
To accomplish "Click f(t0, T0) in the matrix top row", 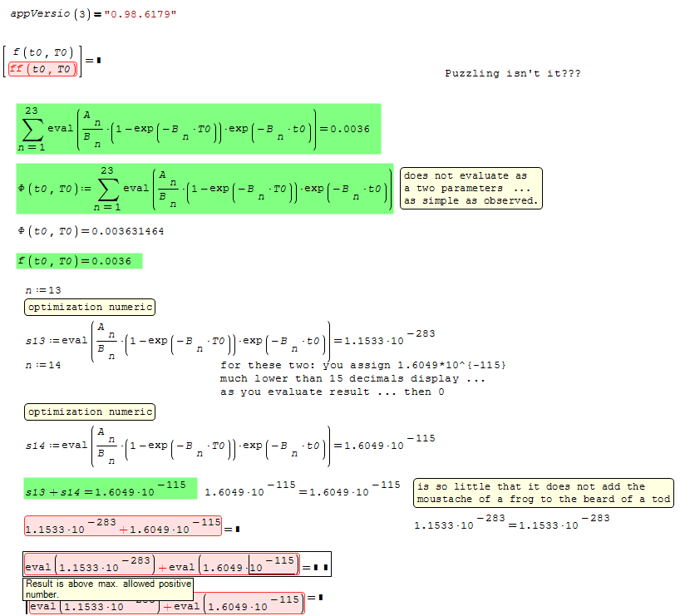I will (x=42, y=53).
